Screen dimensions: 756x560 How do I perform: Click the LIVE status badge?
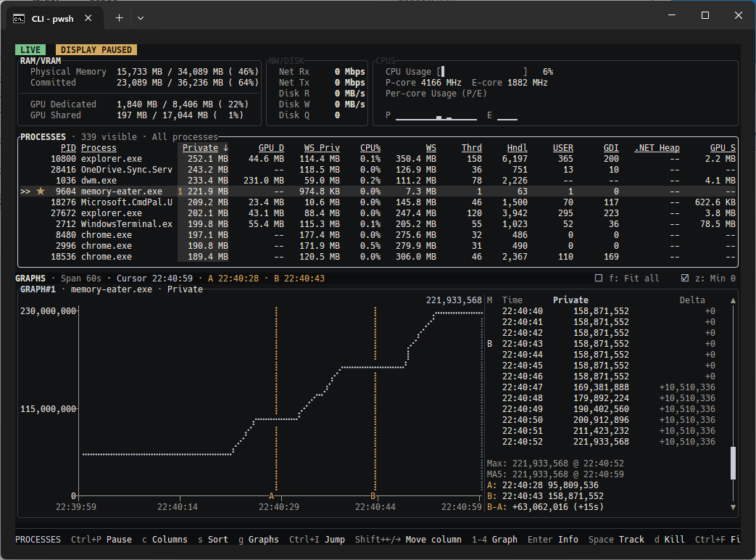pos(30,49)
